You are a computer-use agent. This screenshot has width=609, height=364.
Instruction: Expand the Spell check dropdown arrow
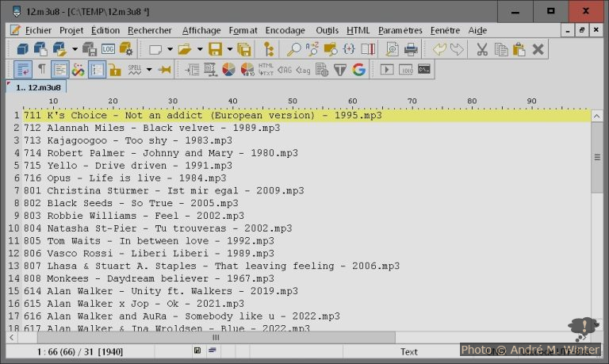tap(149, 70)
